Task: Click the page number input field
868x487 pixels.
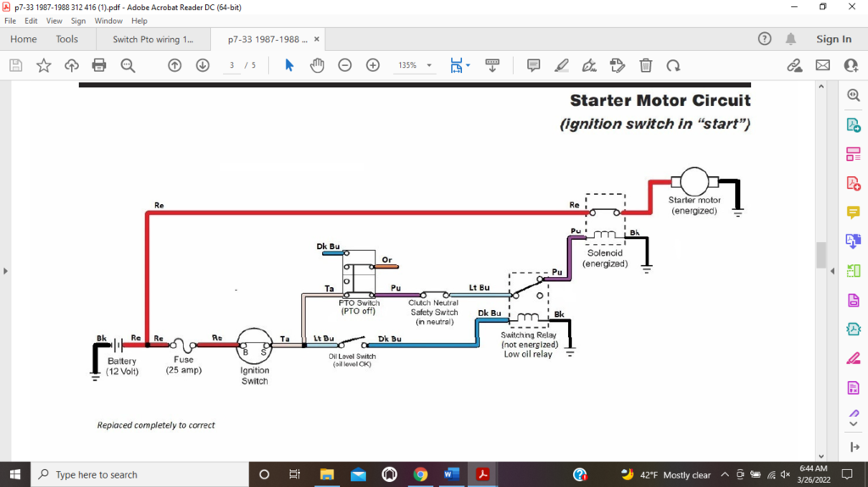Action: [232, 65]
